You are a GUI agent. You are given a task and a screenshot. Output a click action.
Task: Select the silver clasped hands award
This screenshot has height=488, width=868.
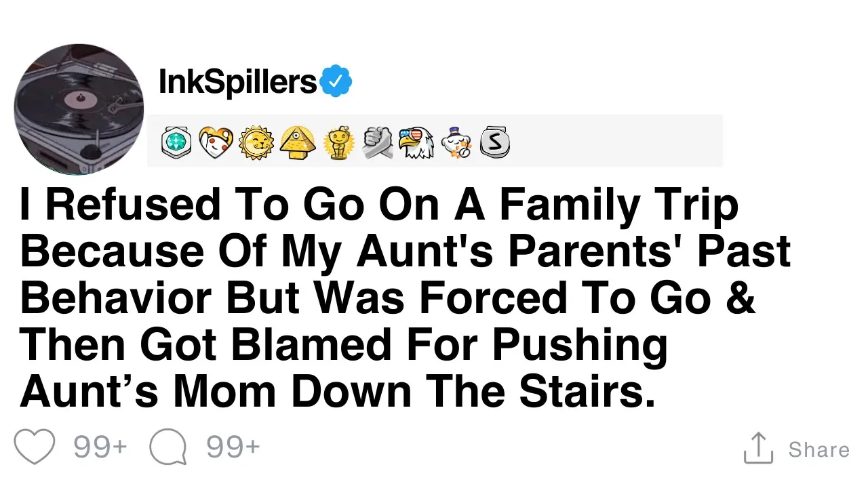point(378,142)
